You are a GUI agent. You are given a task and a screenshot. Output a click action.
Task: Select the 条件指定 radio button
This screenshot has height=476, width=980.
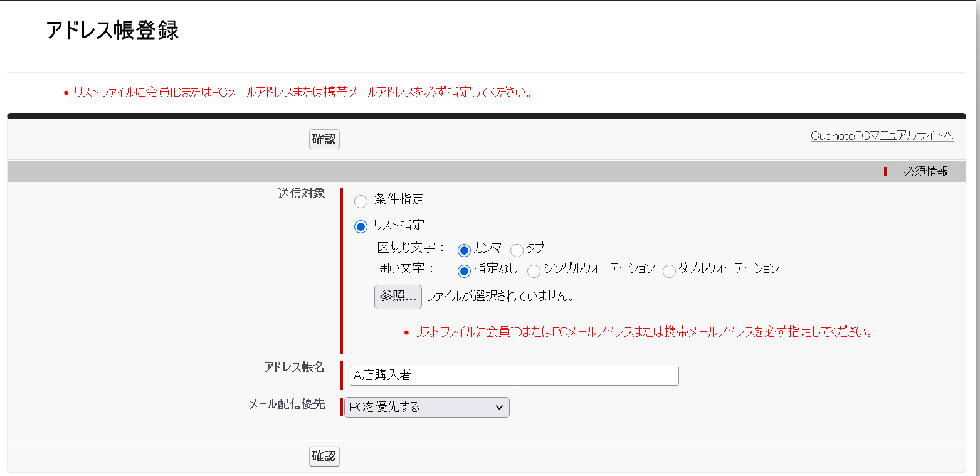(361, 201)
